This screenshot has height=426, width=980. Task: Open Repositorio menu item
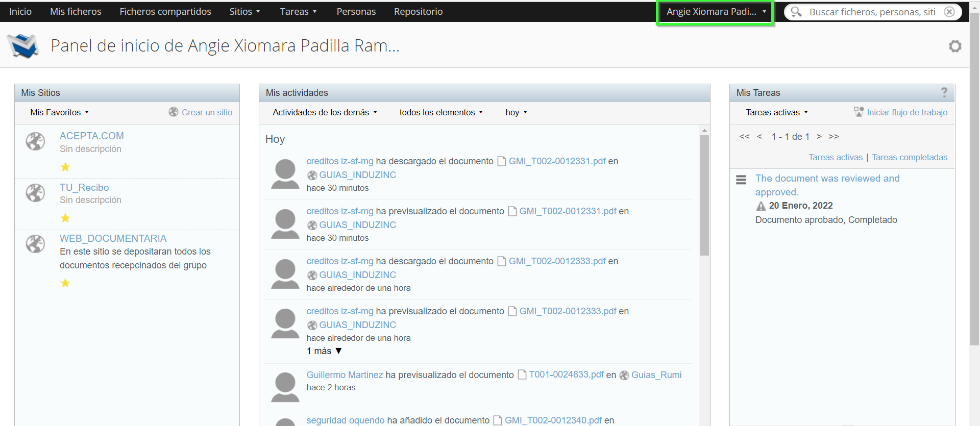click(419, 11)
